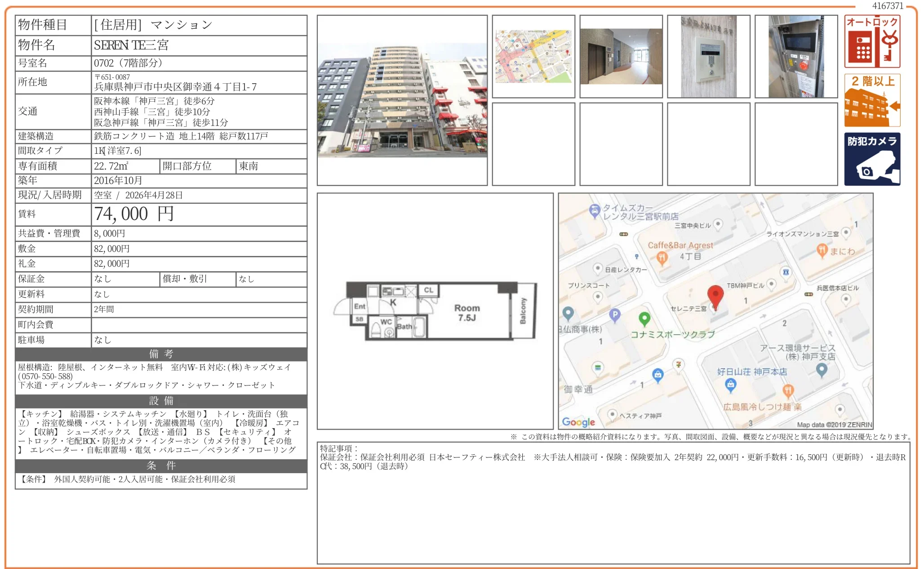Image resolution: width=924 pixels, height=569 pixels.
Task: Click the 2階以上 building badge icon
Action: click(872, 100)
